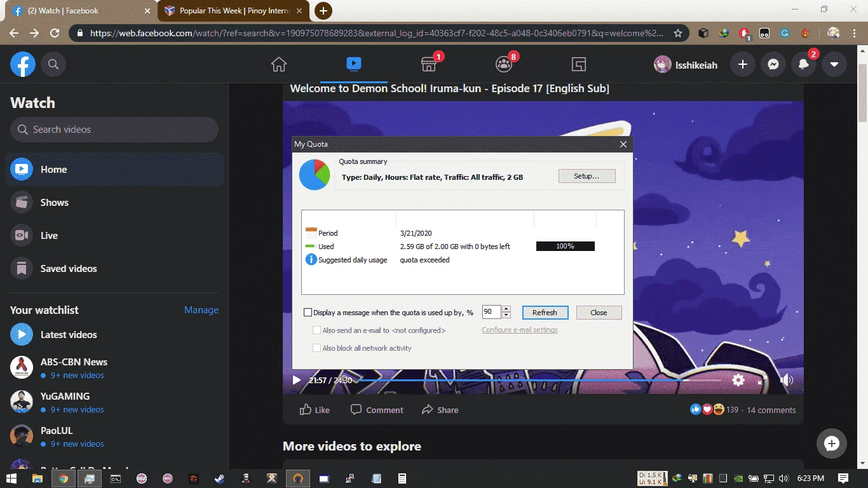868x488 pixels.
Task: Open Facebook home via the logo
Action: [23, 64]
